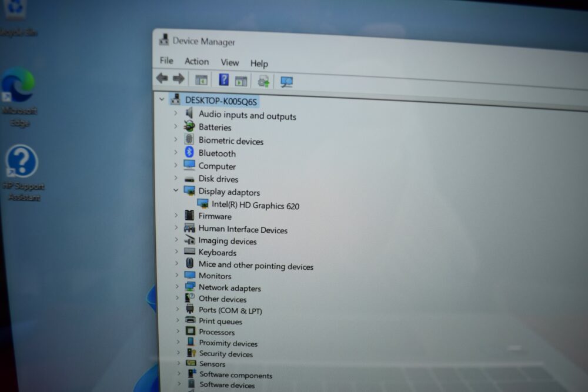Click the Device Manager title bar icon
The image size is (588, 392).
pyautogui.click(x=163, y=39)
